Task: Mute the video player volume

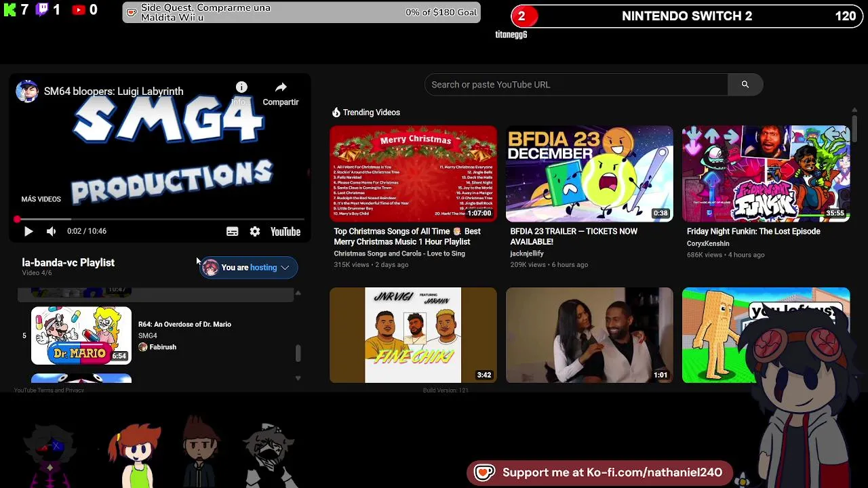Action: 52,232
